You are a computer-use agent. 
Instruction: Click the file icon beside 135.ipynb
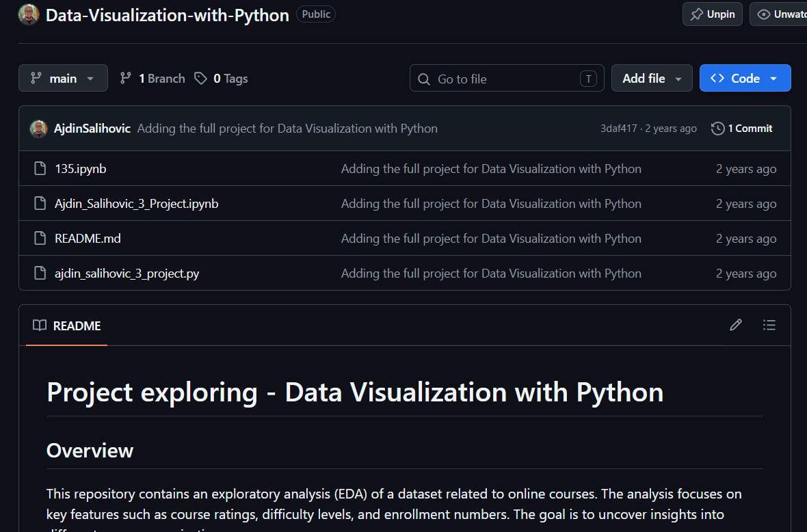pos(40,169)
